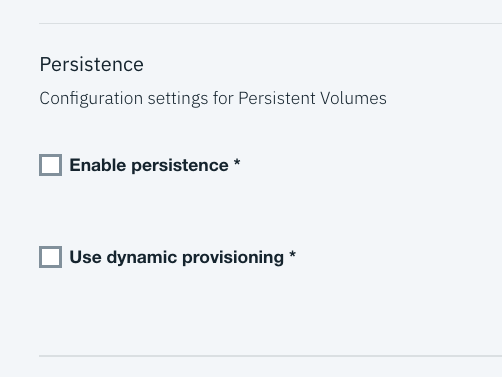
Task: Click the word 'provisioning' in checkbox label
Action: pos(233,258)
